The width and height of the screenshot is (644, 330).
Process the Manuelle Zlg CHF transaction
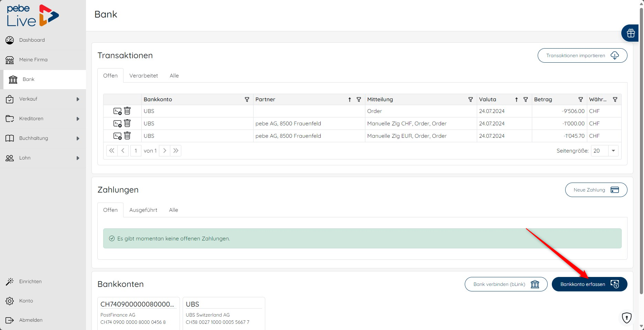tap(118, 124)
